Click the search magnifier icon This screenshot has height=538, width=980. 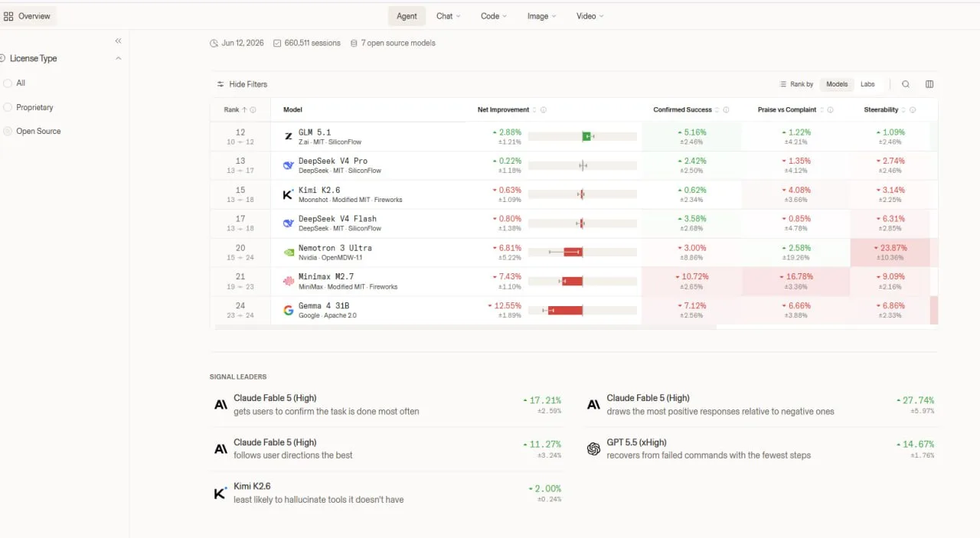click(906, 84)
